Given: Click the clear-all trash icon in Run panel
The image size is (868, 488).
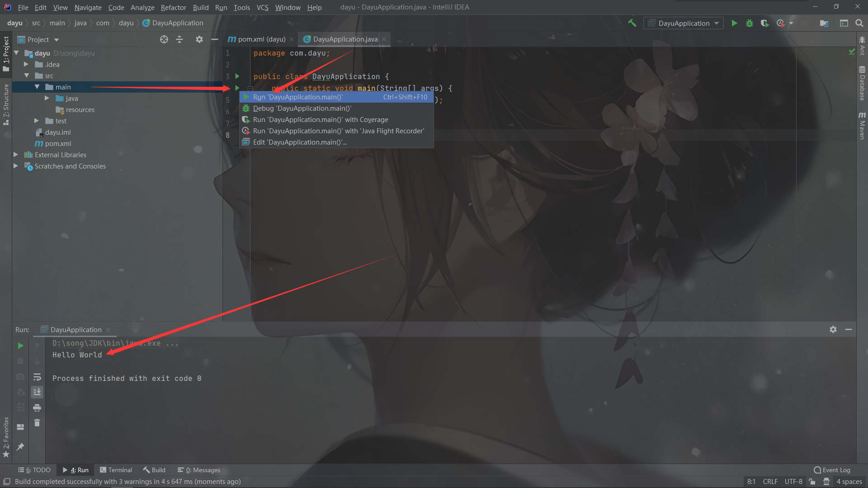Looking at the screenshot, I should 37,423.
